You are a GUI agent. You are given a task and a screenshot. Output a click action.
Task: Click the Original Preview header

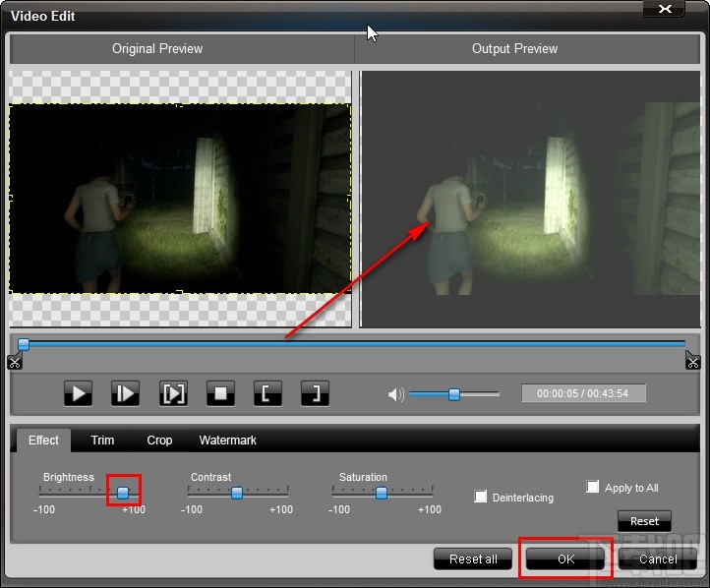coord(157,49)
